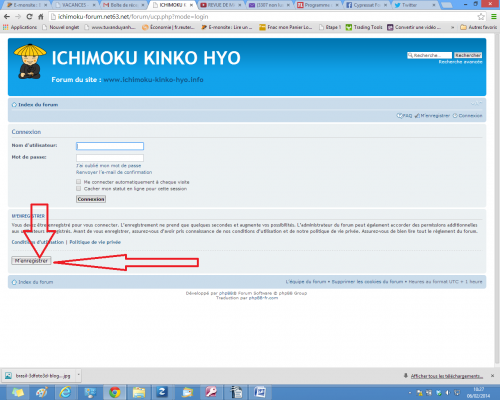Bookmark this page with the star icon

[481, 17]
